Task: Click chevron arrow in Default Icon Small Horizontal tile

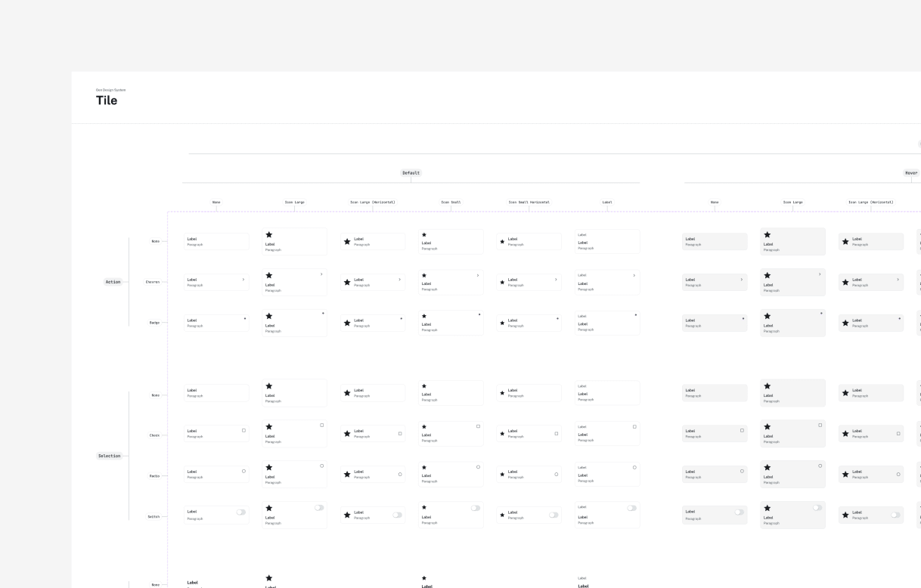Action: [x=556, y=280]
